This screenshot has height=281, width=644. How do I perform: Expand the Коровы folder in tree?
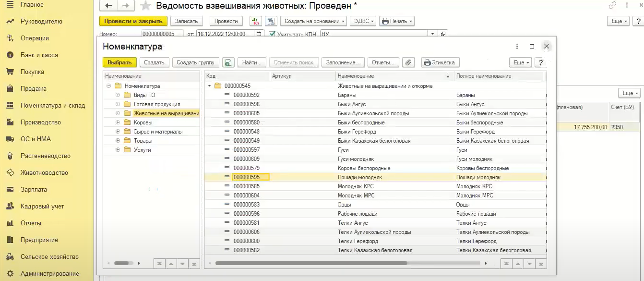118,122
